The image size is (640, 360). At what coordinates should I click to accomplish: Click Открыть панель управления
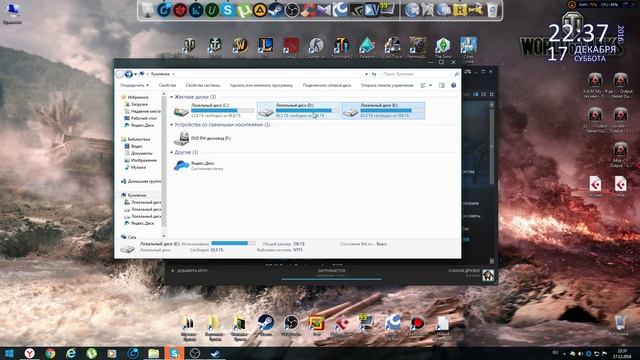(x=387, y=85)
